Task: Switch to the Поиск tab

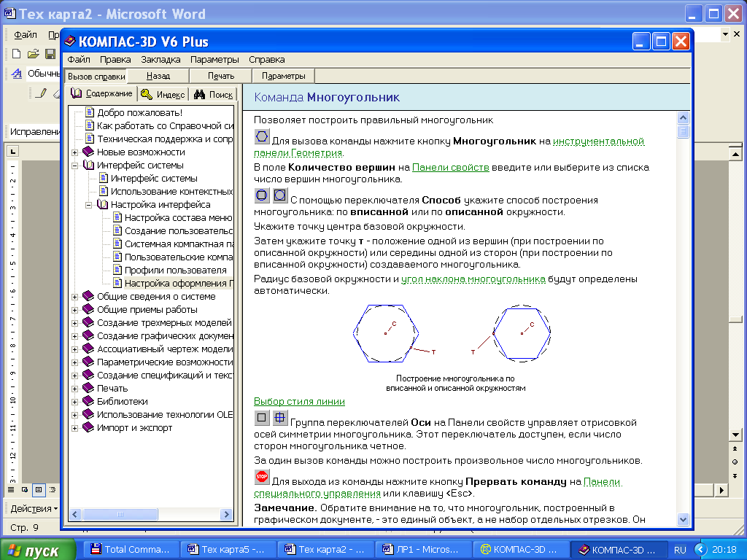Action: tap(214, 94)
